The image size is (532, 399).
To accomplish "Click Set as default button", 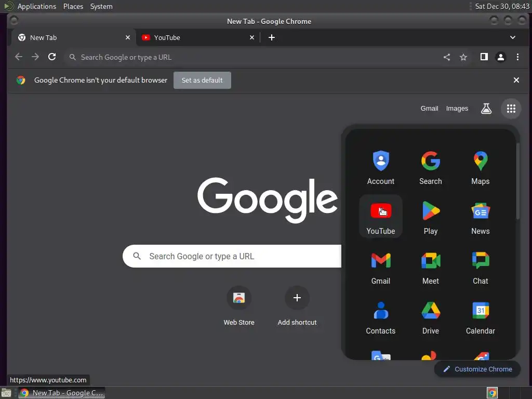I will click(202, 80).
